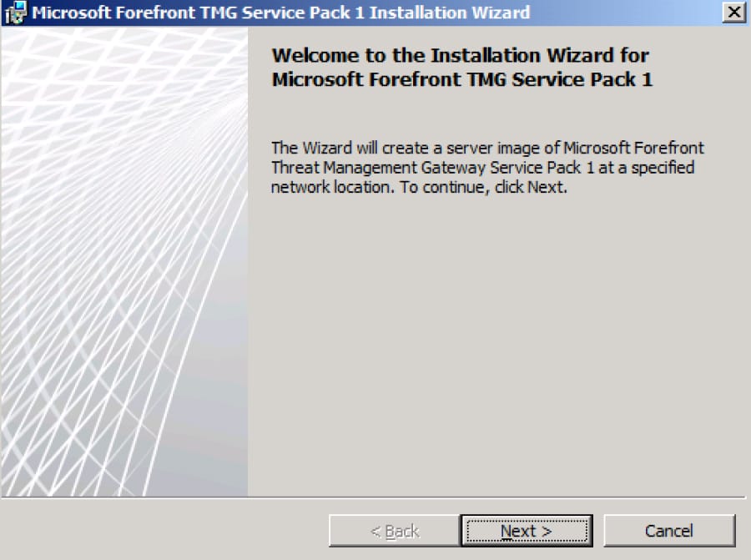The image size is (751, 560).
Task: Cancel the Forefront TMG SP1 setup
Action: pyautogui.click(x=669, y=531)
